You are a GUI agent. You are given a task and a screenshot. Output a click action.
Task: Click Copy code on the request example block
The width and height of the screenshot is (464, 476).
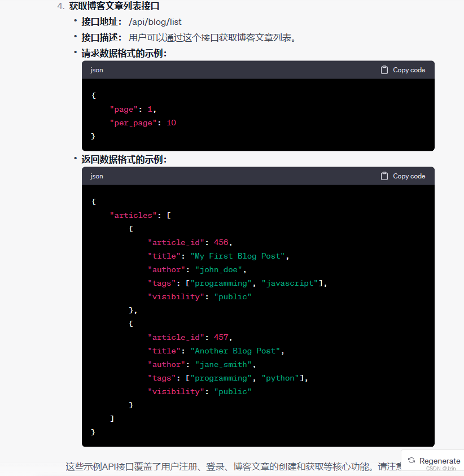408,70
